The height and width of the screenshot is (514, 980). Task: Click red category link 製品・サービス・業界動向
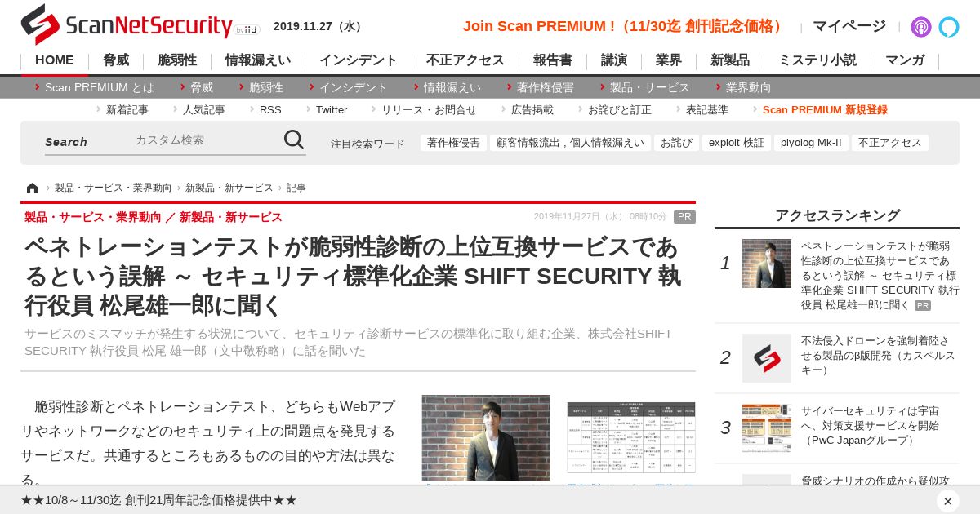pyautogui.click(x=93, y=217)
